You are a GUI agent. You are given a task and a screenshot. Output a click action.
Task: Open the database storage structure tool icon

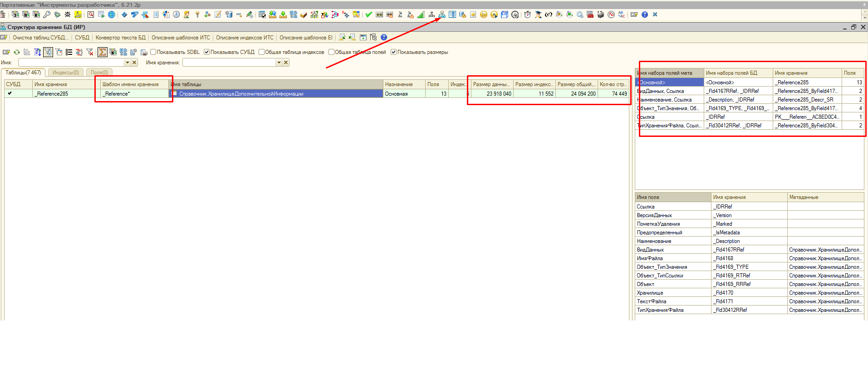(442, 15)
